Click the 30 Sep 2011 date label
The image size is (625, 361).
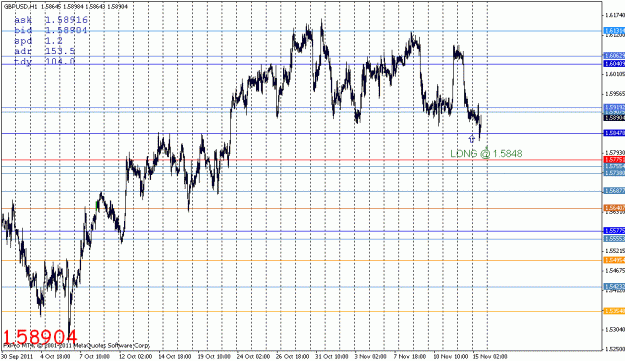click(x=17, y=356)
